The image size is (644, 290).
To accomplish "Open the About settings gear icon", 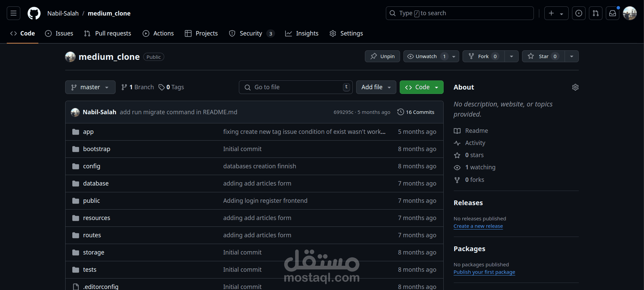I will coord(575,87).
